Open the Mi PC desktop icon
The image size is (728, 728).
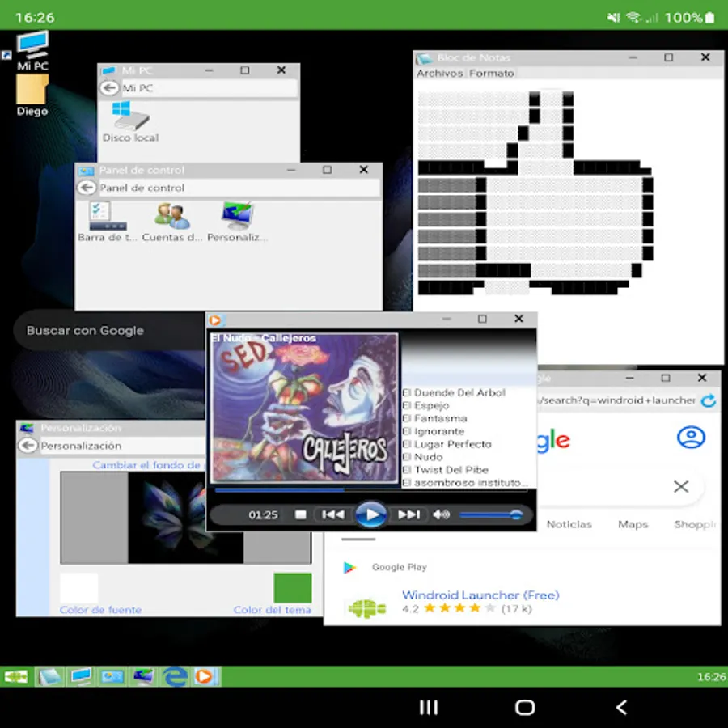click(32, 50)
